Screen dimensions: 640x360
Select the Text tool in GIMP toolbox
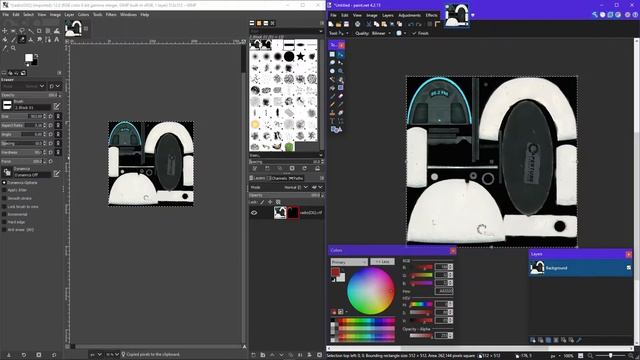tap(56, 40)
